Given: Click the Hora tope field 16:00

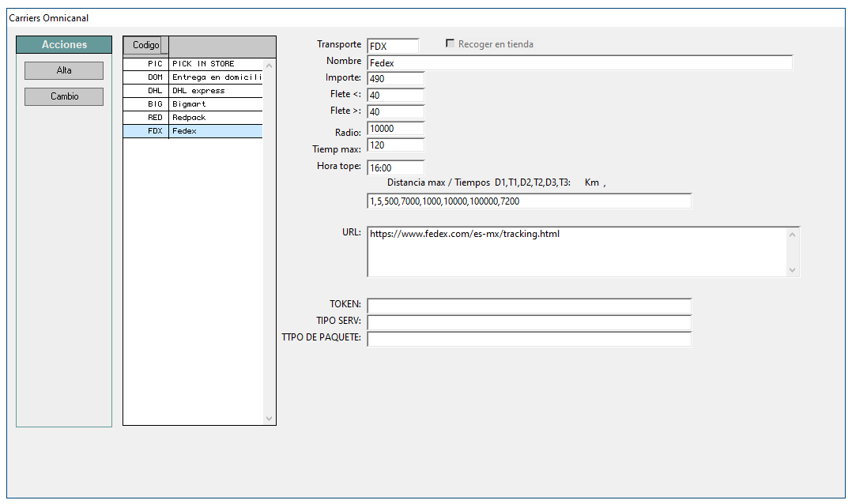Looking at the screenshot, I should pos(395,167).
